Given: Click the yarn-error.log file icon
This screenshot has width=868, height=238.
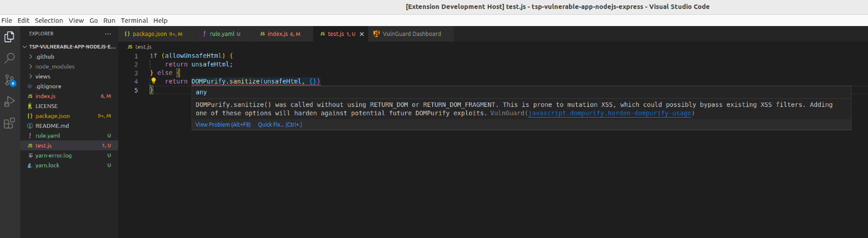Looking at the screenshot, I should (30, 155).
